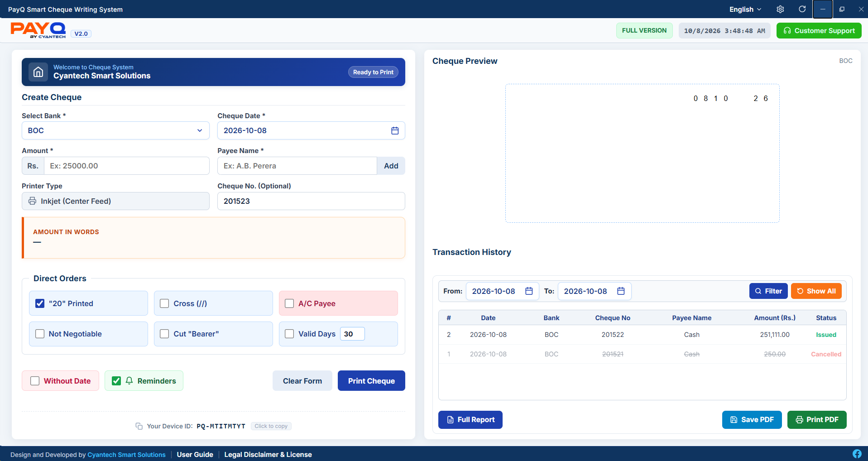Open the Full Report

pyautogui.click(x=470, y=420)
